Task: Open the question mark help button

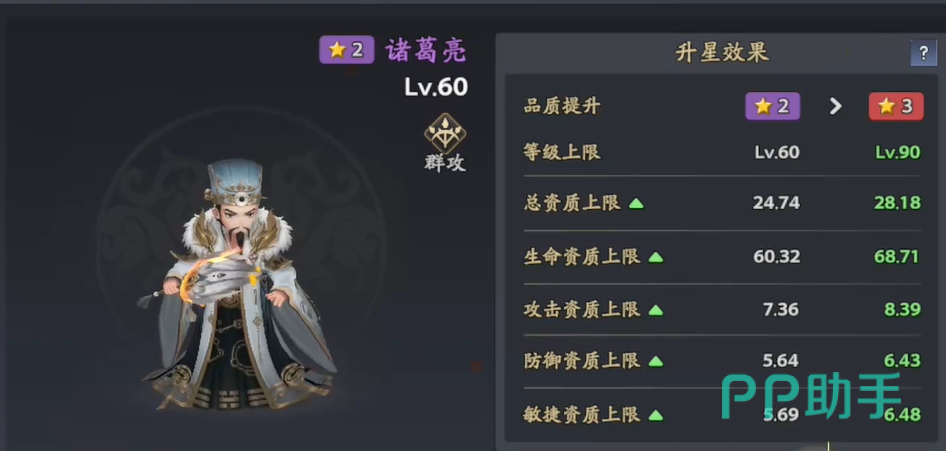Action: 923,53
